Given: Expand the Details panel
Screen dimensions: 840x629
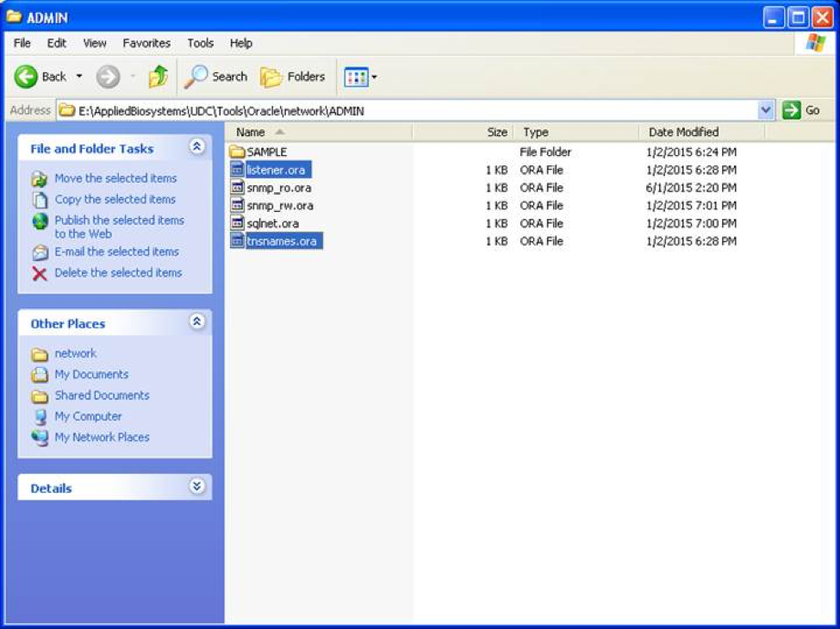Looking at the screenshot, I should click(x=197, y=487).
